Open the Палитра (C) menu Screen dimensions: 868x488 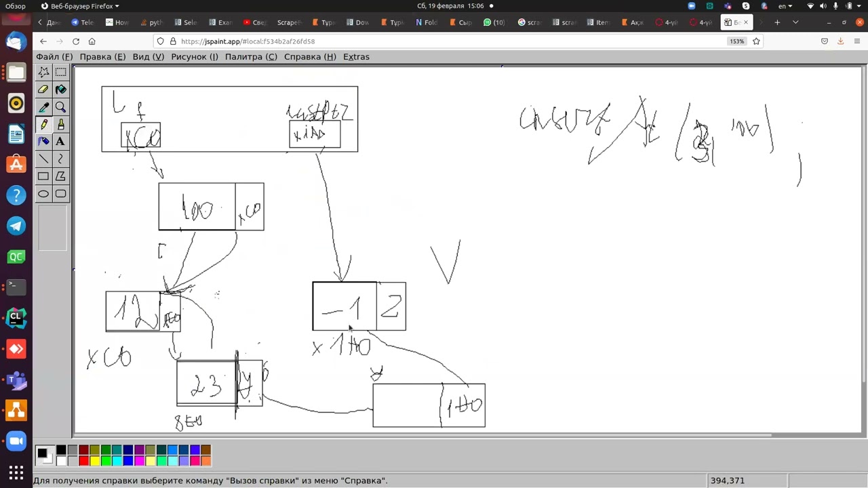coord(251,57)
